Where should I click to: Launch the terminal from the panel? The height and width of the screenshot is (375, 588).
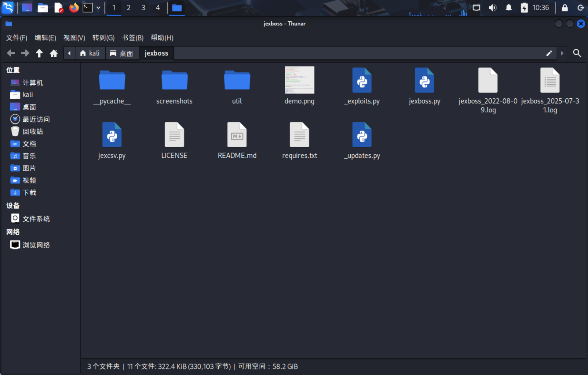pos(88,8)
